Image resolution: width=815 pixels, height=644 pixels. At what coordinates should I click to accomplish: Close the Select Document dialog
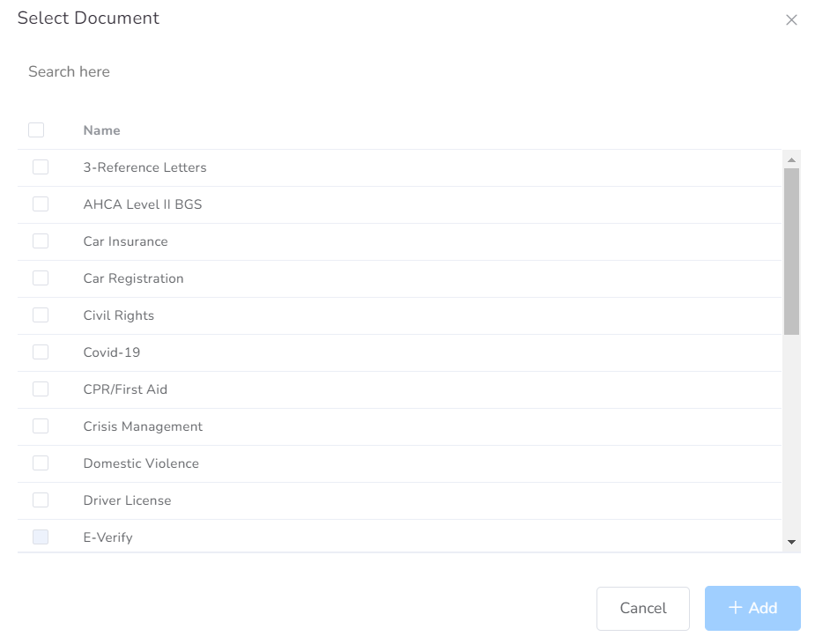[791, 19]
